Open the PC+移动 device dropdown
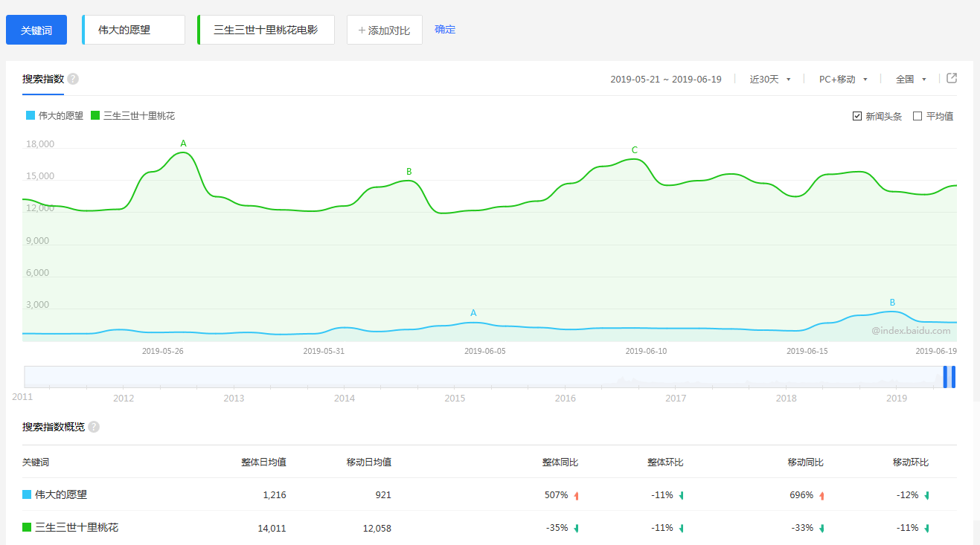The height and width of the screenshot is (545, 980). pos(843,80)
